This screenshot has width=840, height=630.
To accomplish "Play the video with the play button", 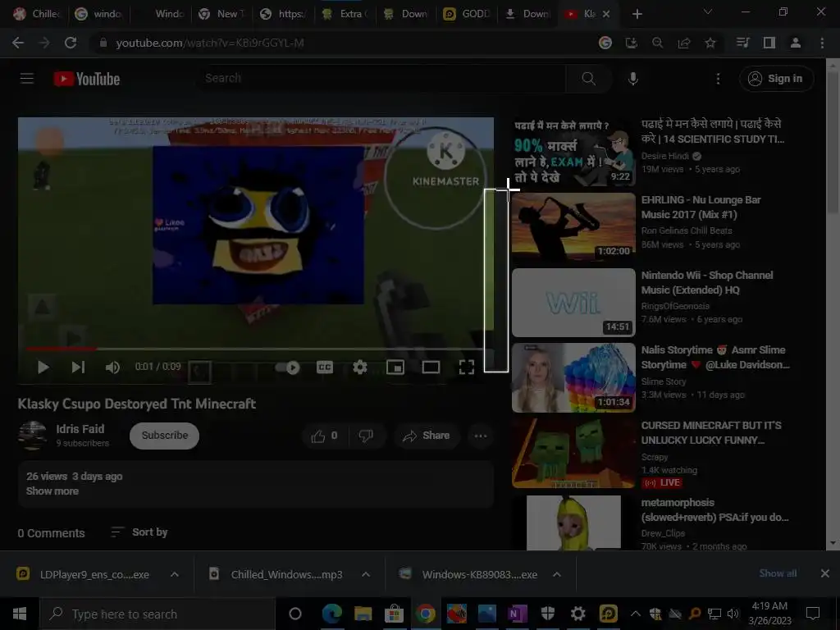I will tap(43, 367).
